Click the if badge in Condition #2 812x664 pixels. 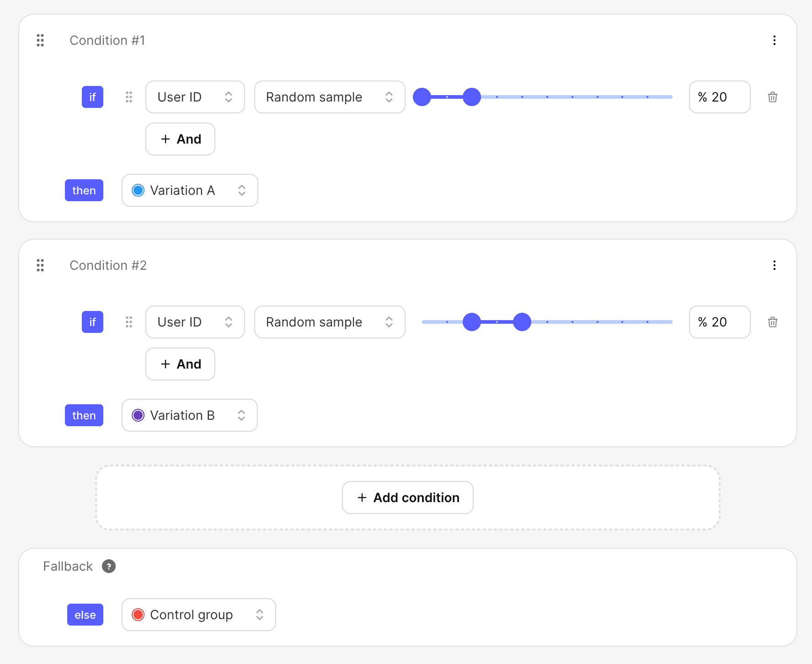(92, 322)
